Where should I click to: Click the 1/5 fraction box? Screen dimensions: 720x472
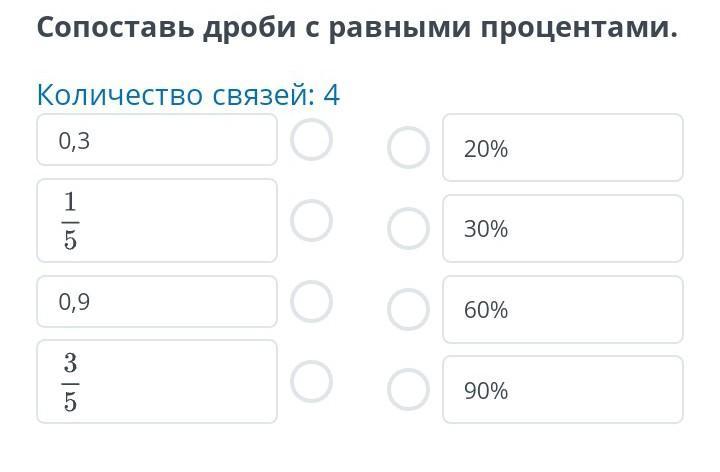(x=157, y=220)
